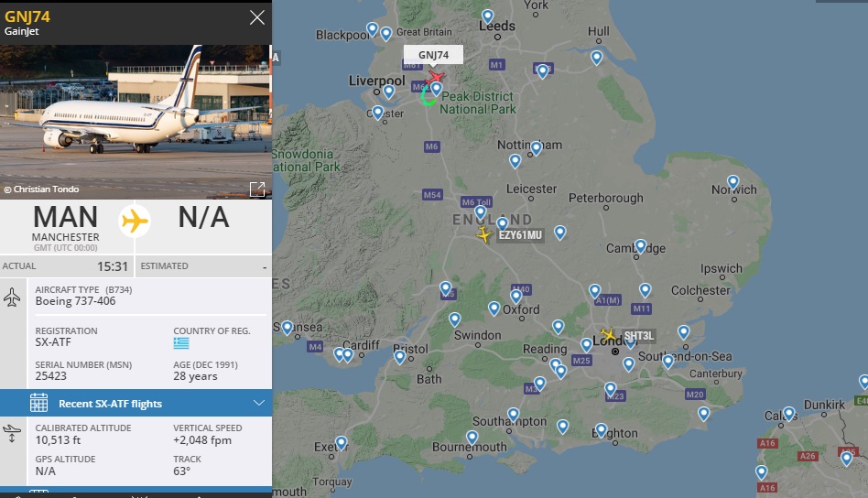Click the airport pin above Leeds
The height and width of the screenshot is (498, 868).
click(x=488, y=16)
